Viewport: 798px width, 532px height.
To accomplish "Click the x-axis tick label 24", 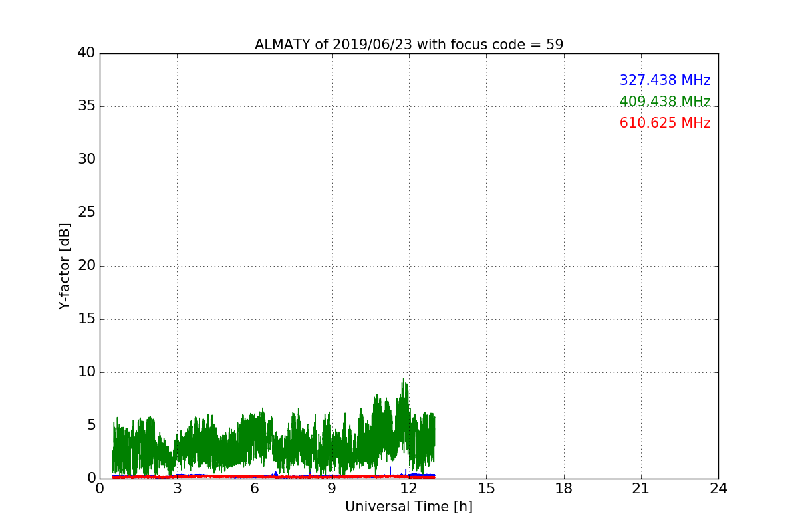I will coord(718,489).
